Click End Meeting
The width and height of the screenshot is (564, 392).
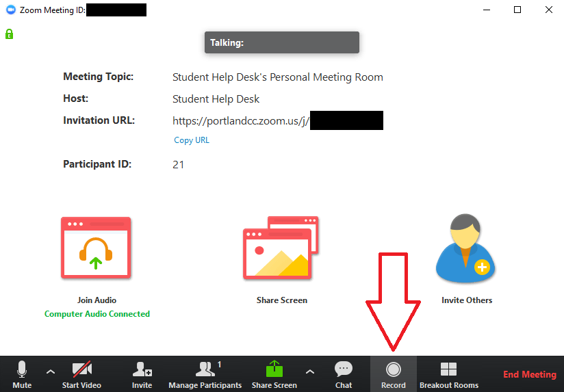coord(530,374)
